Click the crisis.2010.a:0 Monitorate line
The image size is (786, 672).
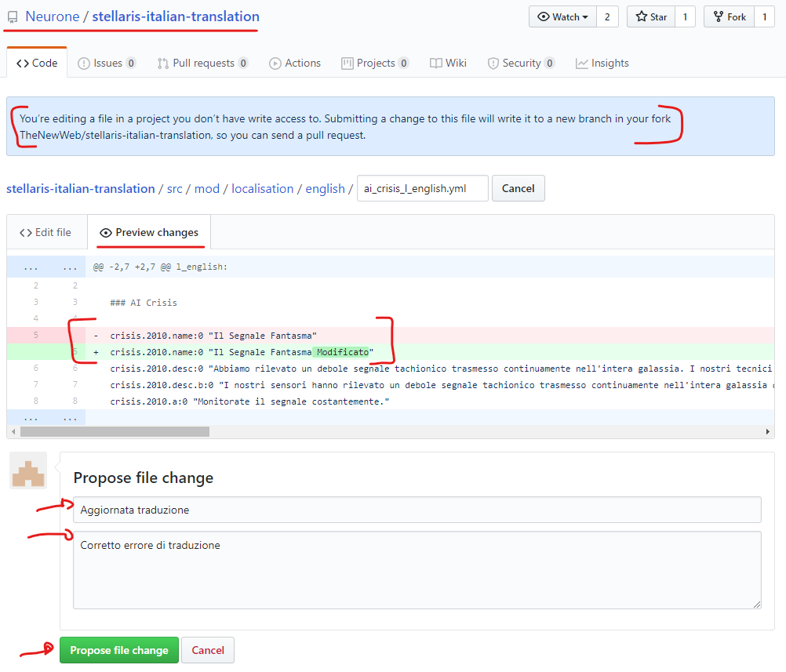249,402
